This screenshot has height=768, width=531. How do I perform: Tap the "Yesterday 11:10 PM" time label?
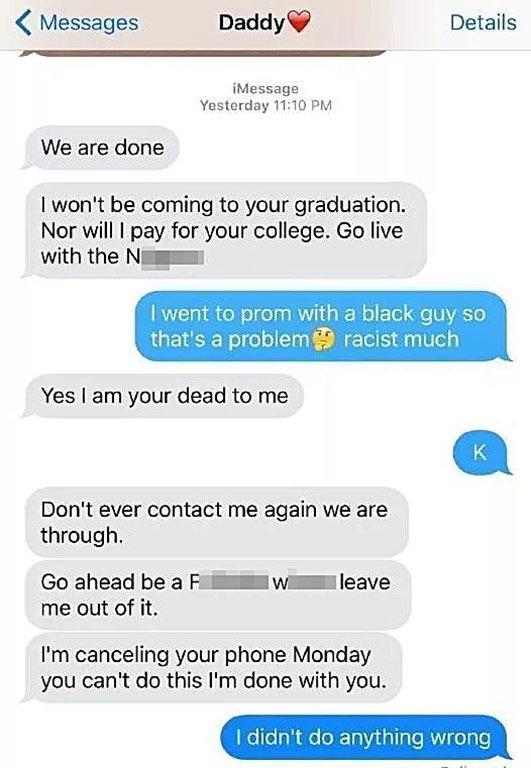pos(266,105)
